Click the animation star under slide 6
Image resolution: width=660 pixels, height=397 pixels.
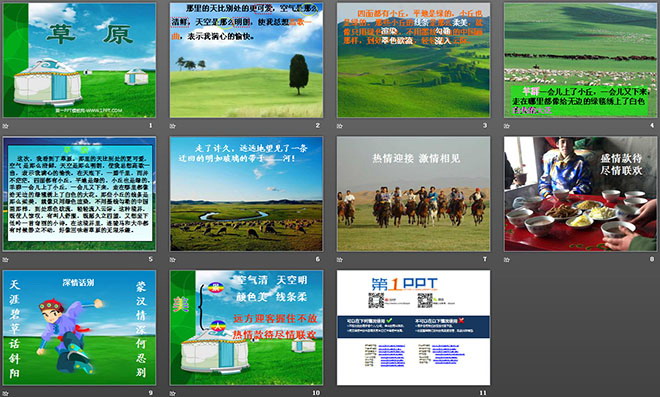[173, 259]
